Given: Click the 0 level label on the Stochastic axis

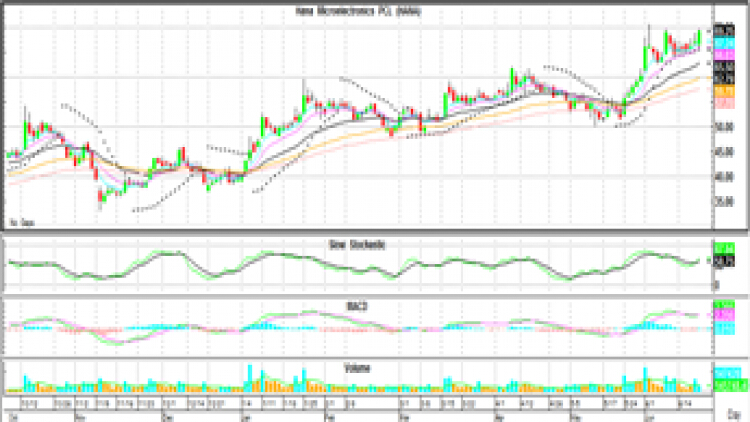Looking at the screenshot, I should pos(717,285).
